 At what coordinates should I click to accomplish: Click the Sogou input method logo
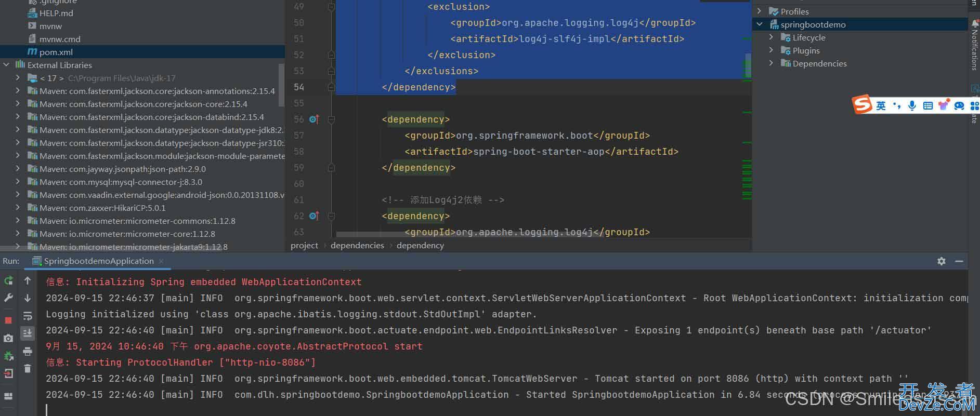coord(862,104)
